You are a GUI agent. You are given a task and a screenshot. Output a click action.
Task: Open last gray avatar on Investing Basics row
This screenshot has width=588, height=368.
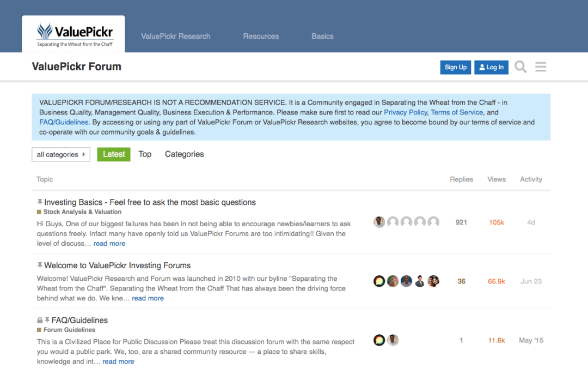click(x=433, y=222)
